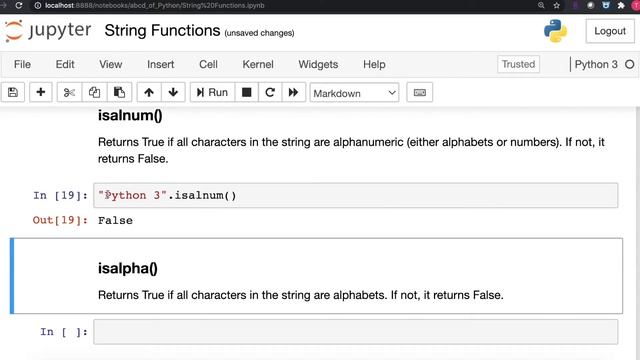Viewport: 640px width, 360px height.
Task: Insert a cell below with the plus icon
Action: (x=40, y=92)
